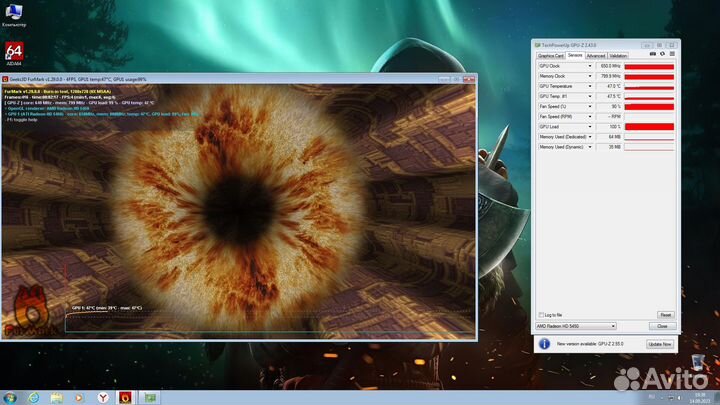
Task: Select the Sensors tab
Action: coord(575,55)
